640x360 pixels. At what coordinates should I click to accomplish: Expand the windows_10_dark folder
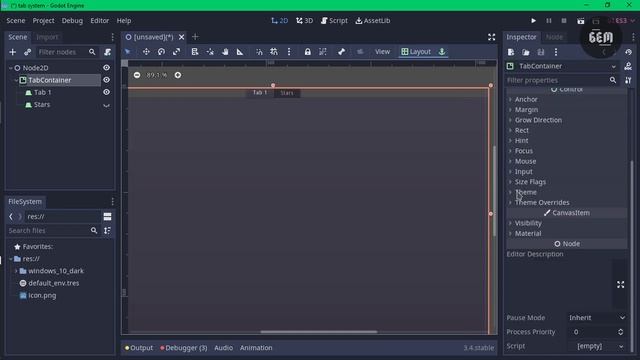click(x=16, y=271)
